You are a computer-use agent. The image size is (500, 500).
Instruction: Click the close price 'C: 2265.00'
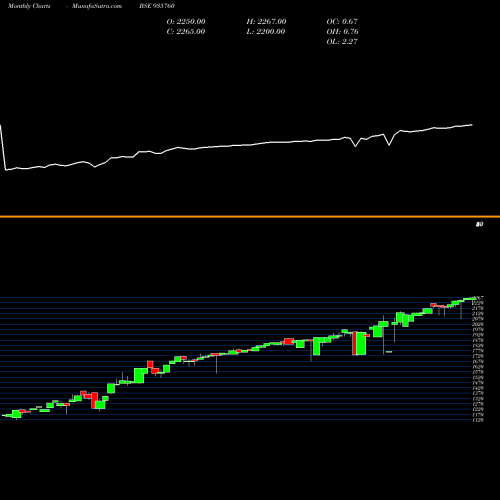pos(186,32)
